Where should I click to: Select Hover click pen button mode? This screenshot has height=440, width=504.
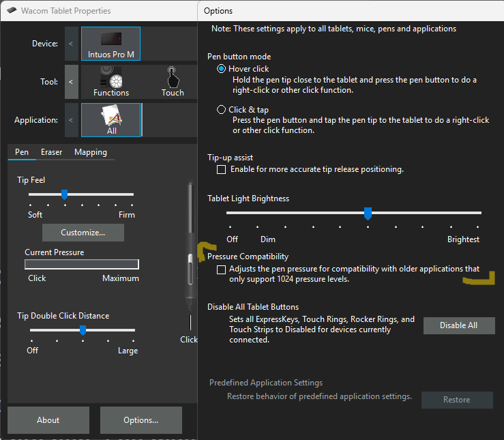(221, 69)
